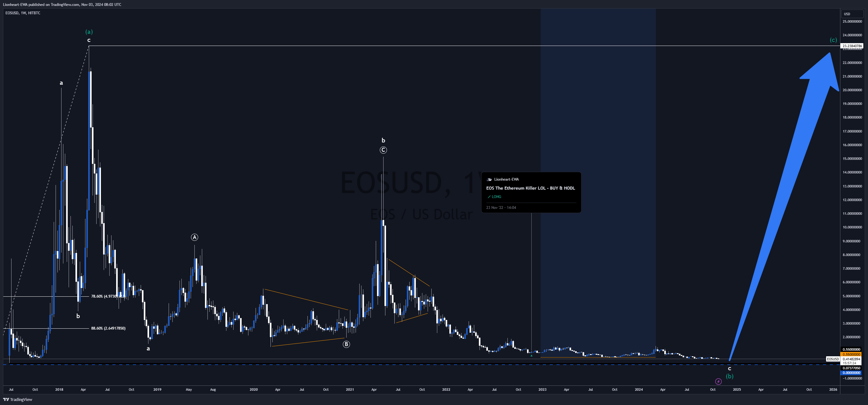This screenshot has width=868, height=405.
Task: Select the circled B wave label
Action: (346, 344)
